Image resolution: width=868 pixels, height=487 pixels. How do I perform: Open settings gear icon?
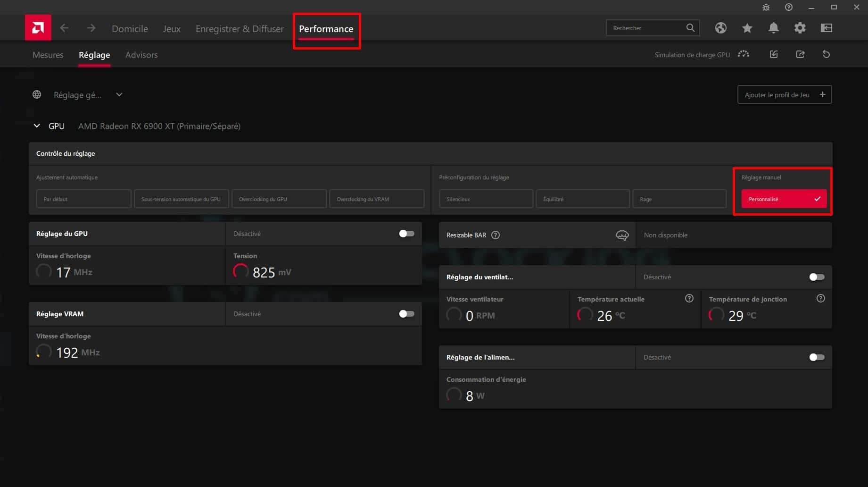click(x=800, y=28)
